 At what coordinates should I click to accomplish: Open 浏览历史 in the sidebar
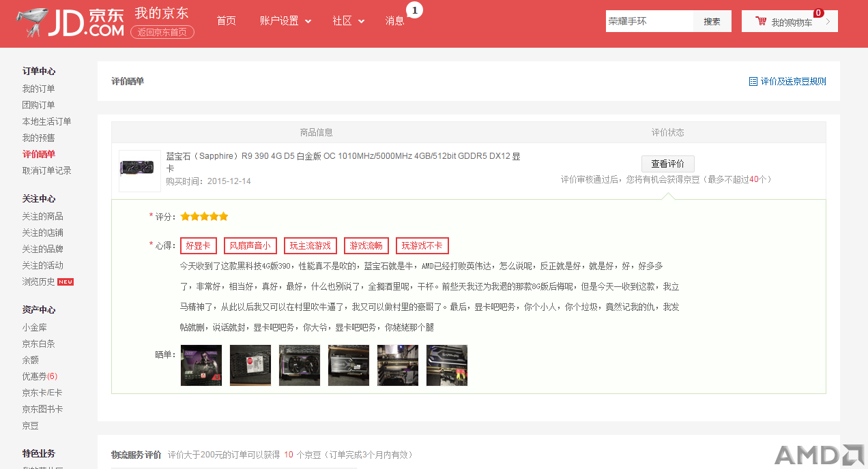point(38,282)
